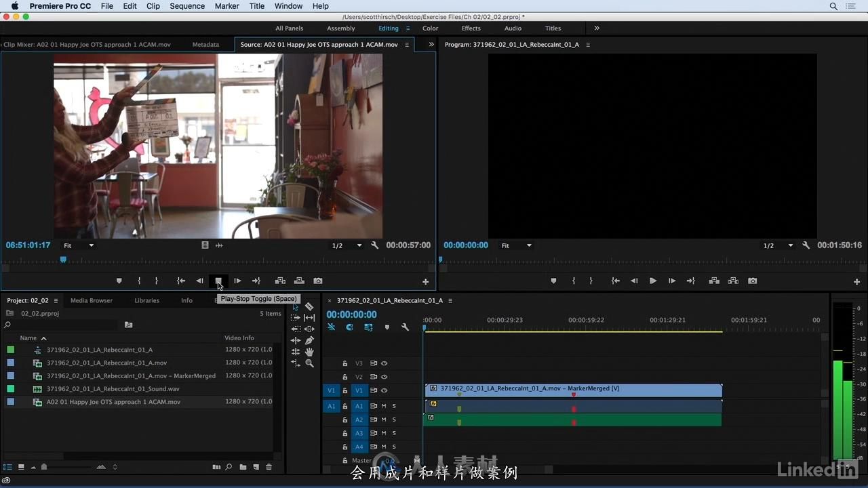Export frame from Program monitor

click(752, 281)
